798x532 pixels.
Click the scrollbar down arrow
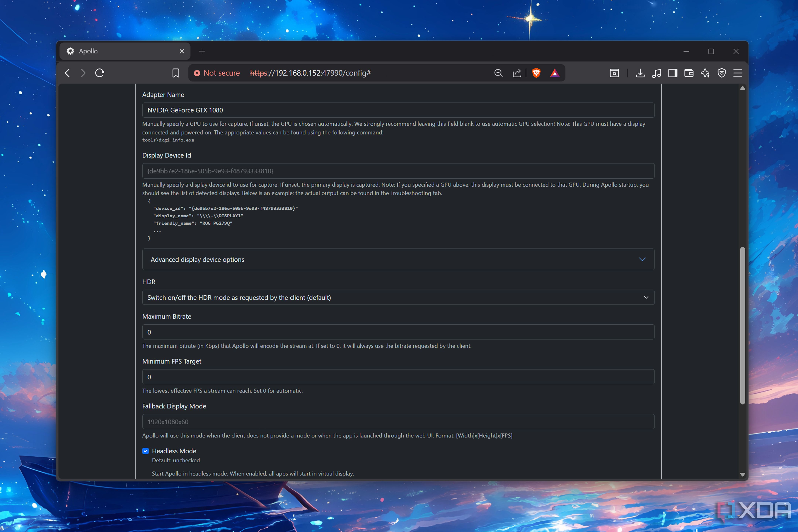742,475
